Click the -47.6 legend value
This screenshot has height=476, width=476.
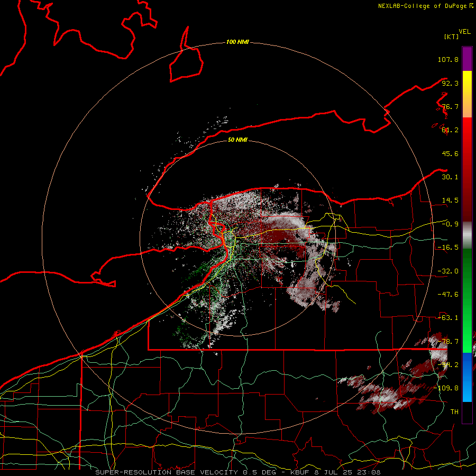pos(448,295)
